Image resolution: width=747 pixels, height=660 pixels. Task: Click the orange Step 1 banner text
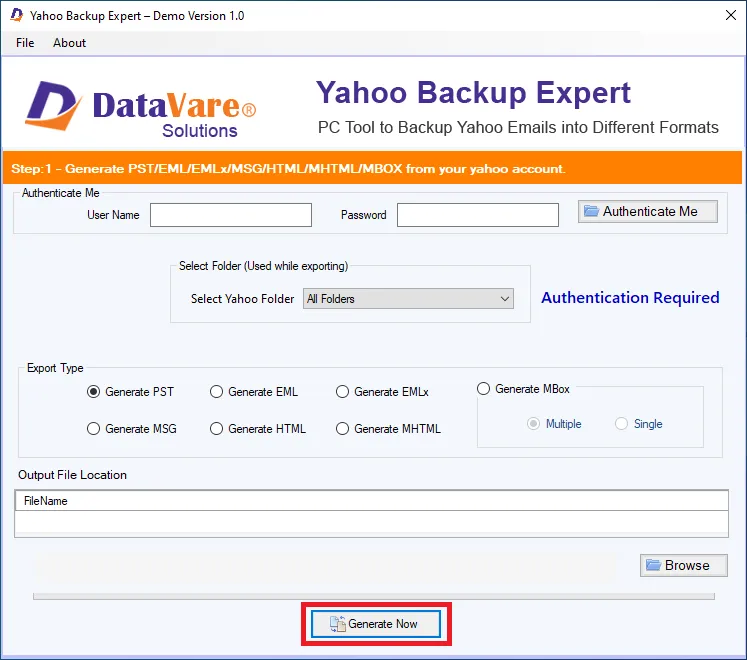(288, 169)
